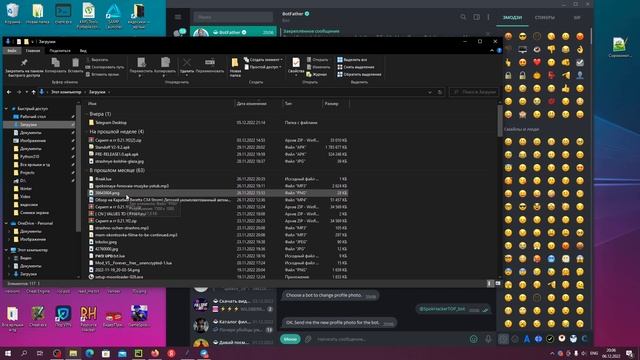
Task: Record voice message microphone icon
Action: pyautogui.click(x=488, y=339)
